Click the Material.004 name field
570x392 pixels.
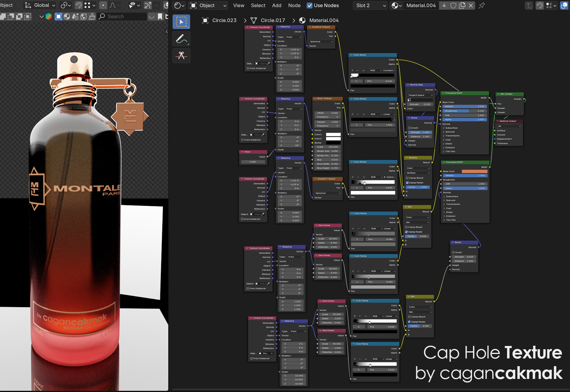click(x=421, y=5)
